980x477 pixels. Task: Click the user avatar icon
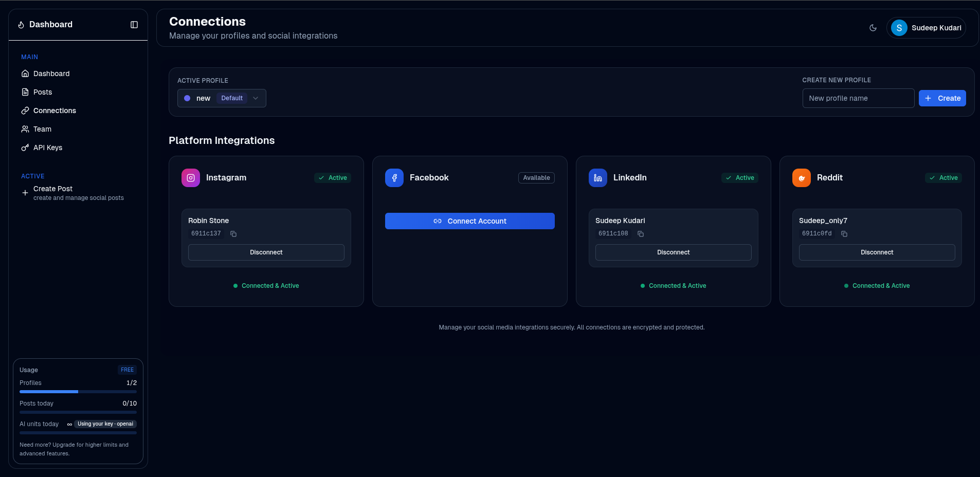click(x=899, y=28)
